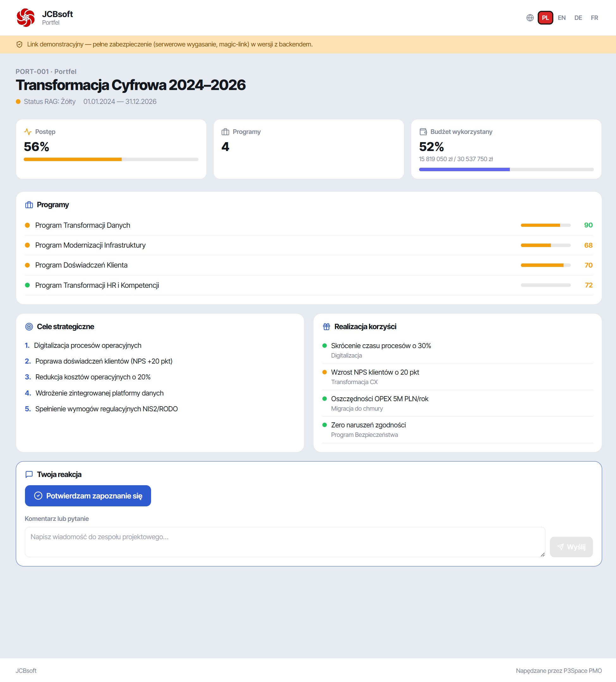Click progress bar of Program Transformacji HR
Screen dimensions: 616x682
546,285
